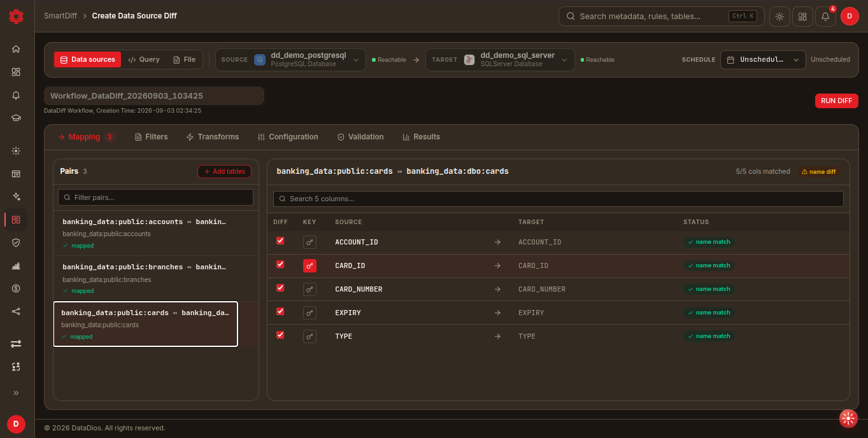The image size is (868, 438).
Task: Select the banking_data:public:branches pair
Action: [156, 278]
